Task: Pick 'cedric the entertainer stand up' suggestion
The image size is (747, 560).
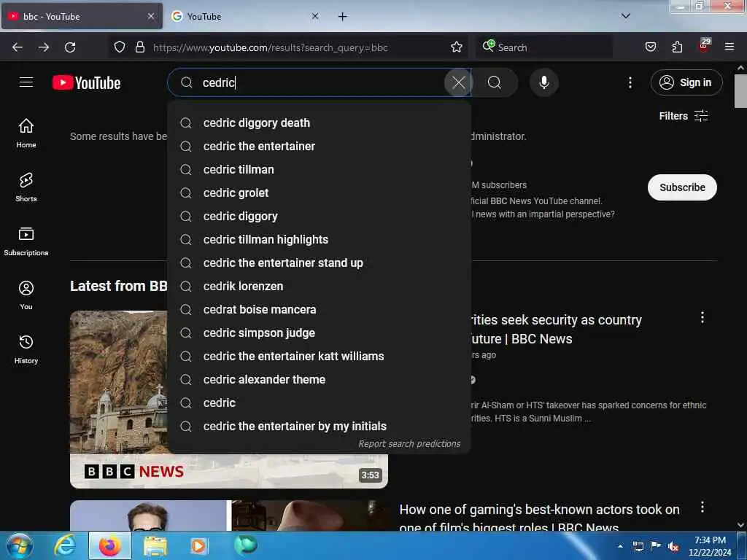Action: point(320,262)
